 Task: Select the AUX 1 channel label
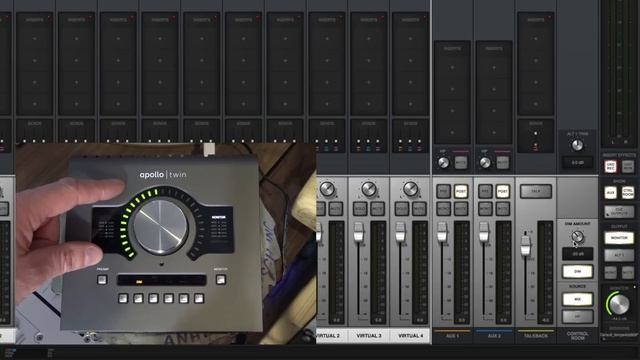point(452,336)
